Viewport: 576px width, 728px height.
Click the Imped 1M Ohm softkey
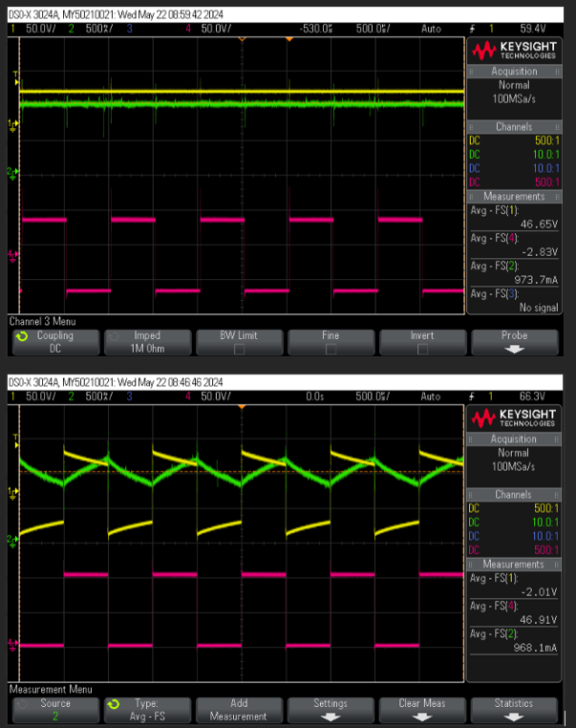pyautogui.click(x=148, y=342)
